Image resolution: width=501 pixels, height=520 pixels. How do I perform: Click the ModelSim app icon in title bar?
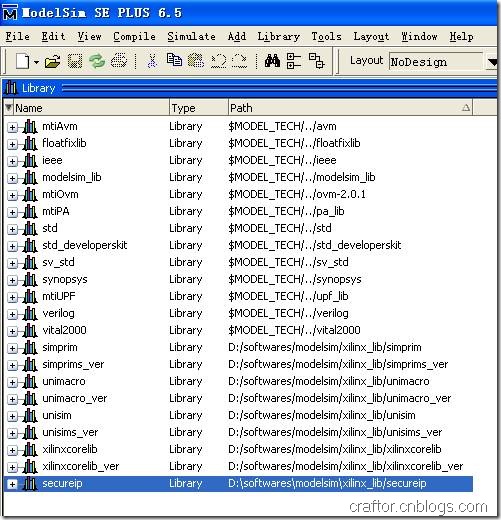[10, 13]
